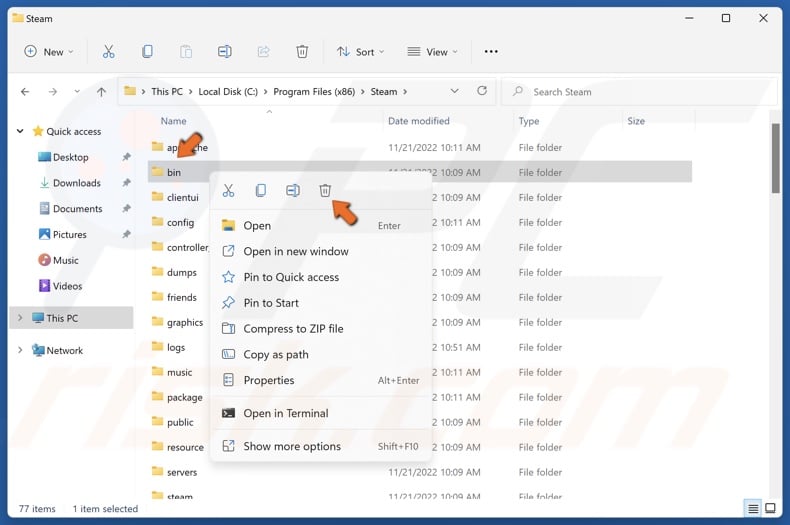Select the package folder

click(x=184, y=398)
